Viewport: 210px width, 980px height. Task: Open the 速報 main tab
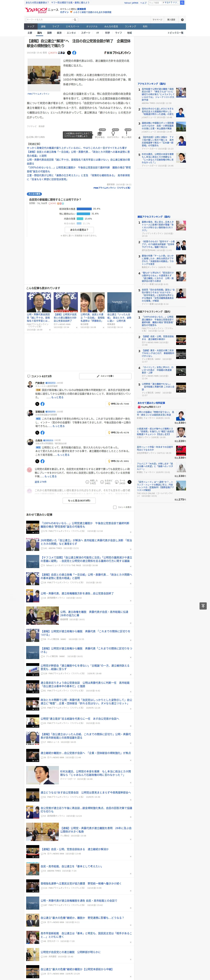click(x=43, y=27)
